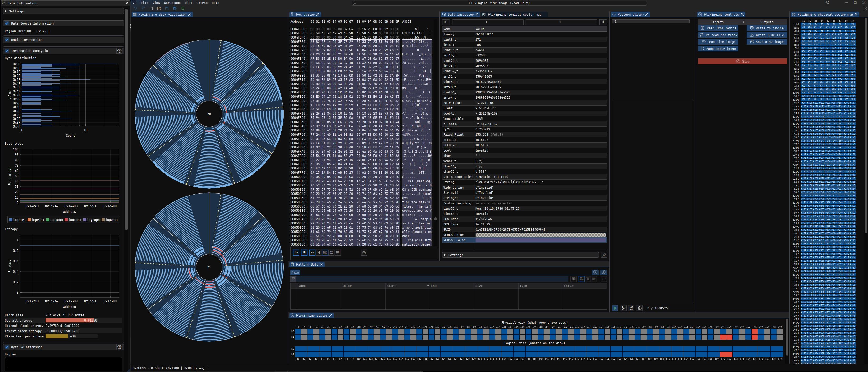Open the Workspace menu
Viewport: 868px width, 372px height.
[x=172, y=3]
